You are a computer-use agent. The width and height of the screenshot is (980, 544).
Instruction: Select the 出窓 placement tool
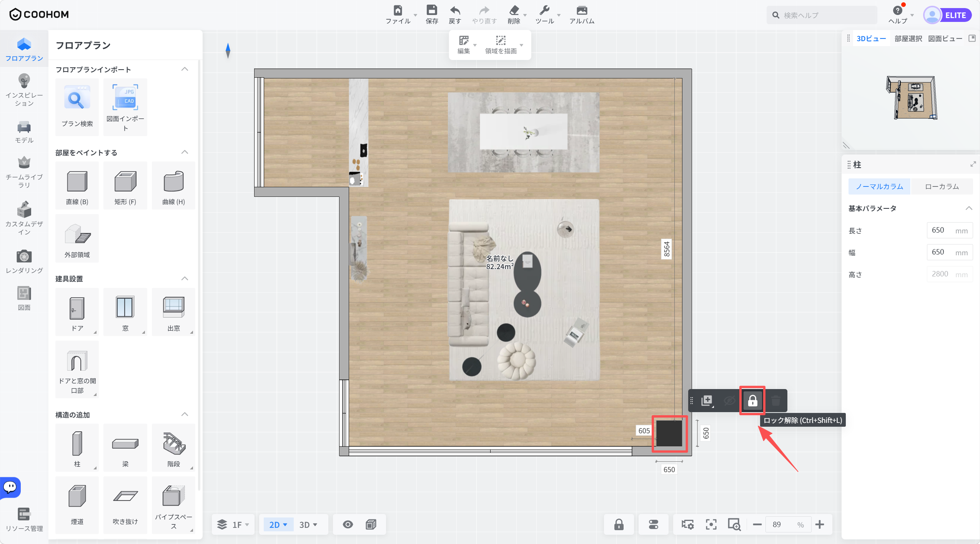coord(173,312)
